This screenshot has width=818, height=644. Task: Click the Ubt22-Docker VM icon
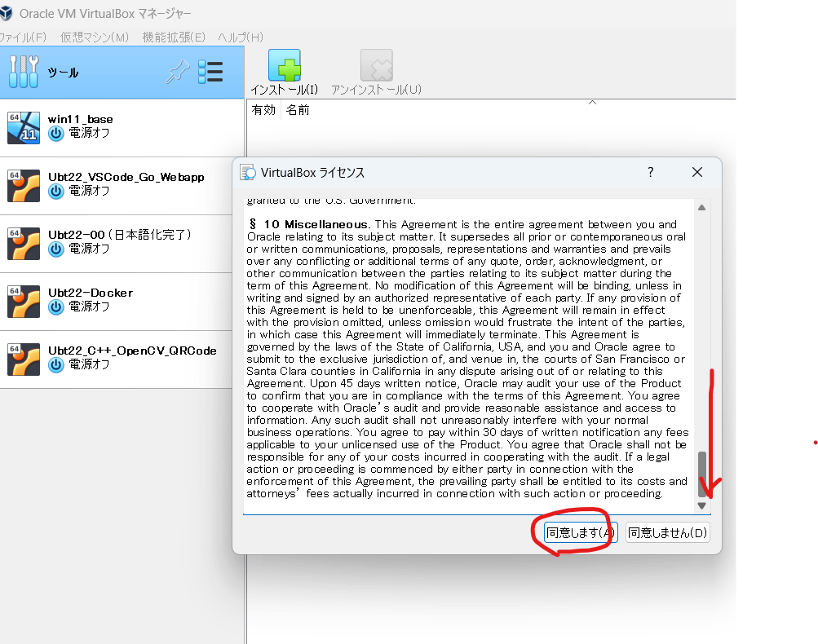tap(24, 301)
